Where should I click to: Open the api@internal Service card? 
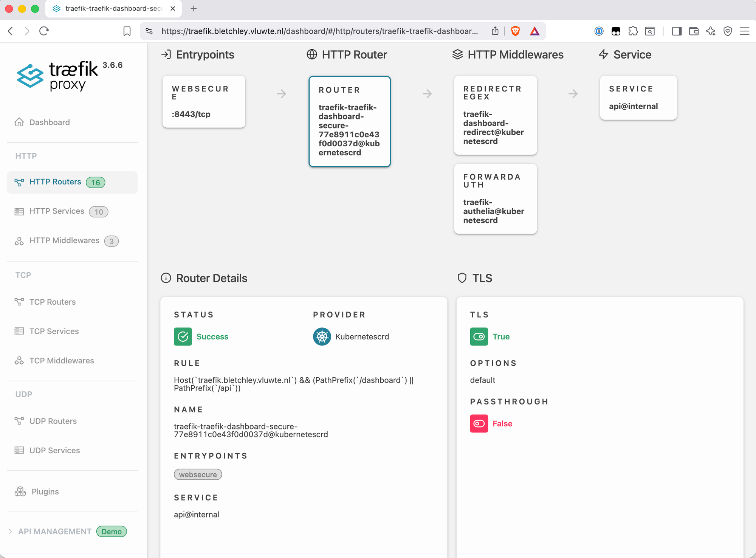[638, 98]
